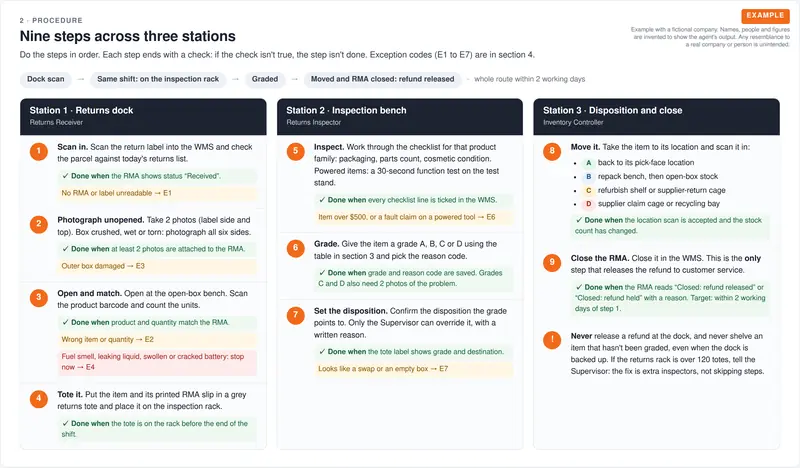Click the 'Open and match.' step heading

[89, 293]
